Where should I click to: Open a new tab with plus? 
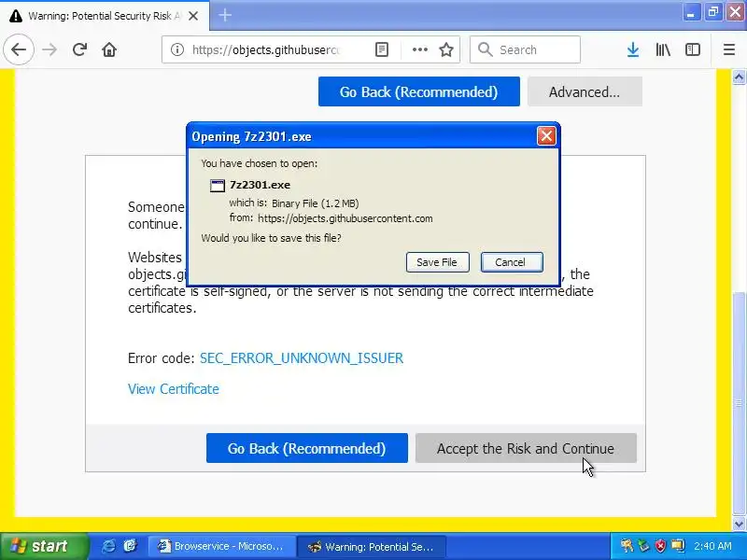(x=225, y=16)
